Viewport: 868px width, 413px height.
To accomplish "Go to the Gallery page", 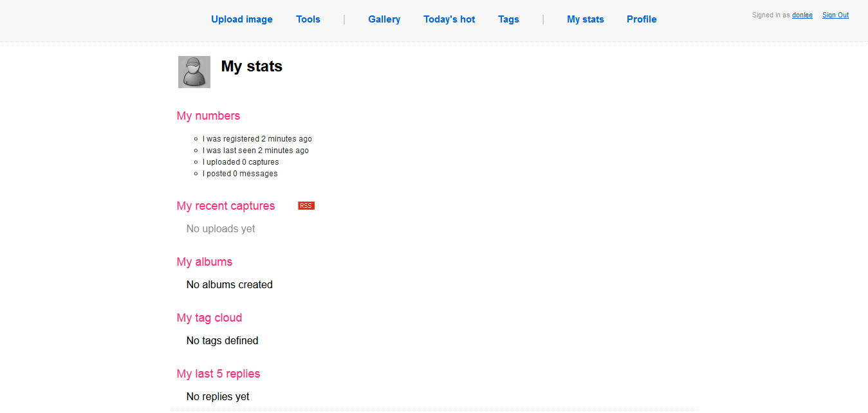I will 384,19.
